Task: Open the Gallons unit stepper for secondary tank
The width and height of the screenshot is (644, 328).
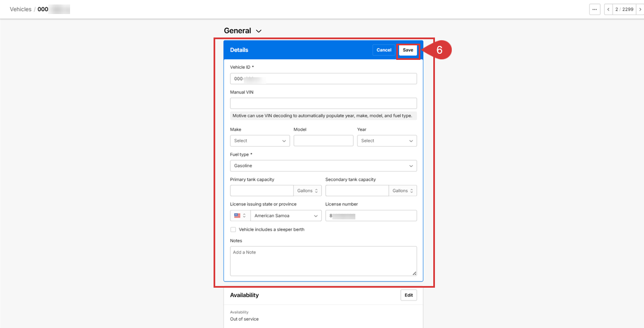Action: point(402,190)
